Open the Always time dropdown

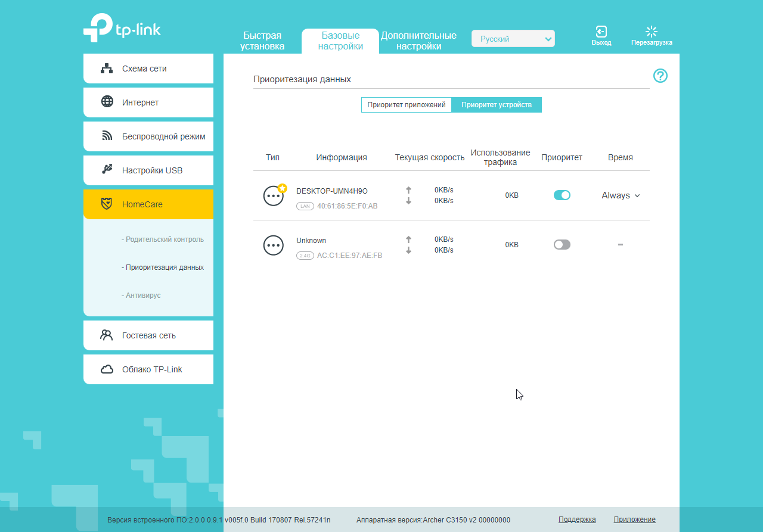click(621, 195)
